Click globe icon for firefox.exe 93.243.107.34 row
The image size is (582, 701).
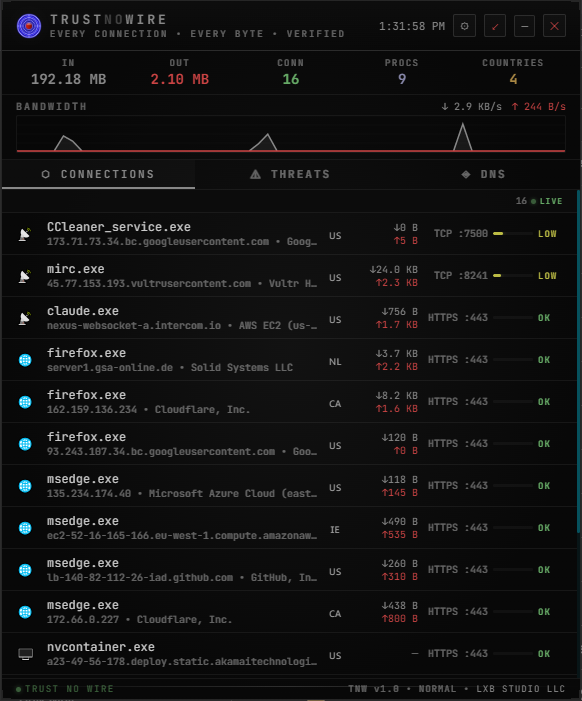point(25,444)
